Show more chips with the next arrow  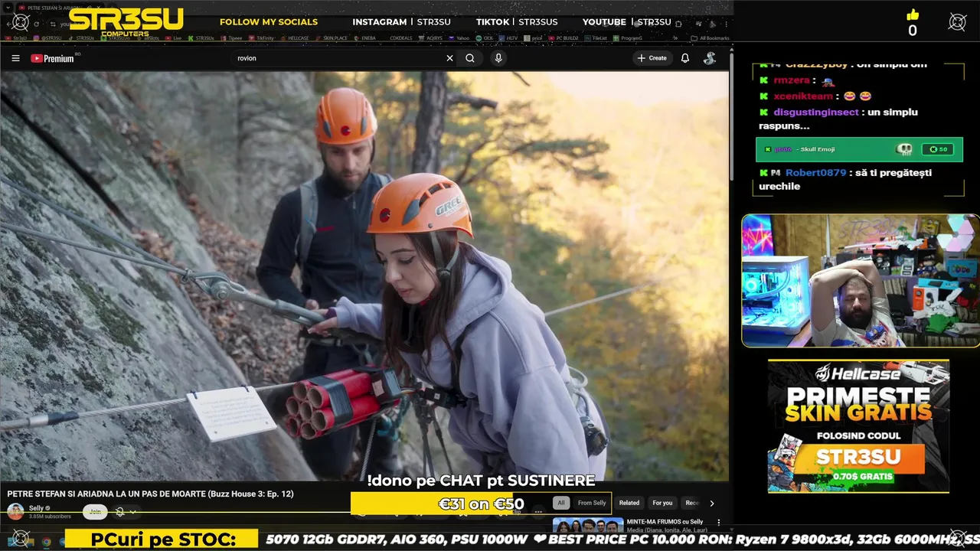coord(711,503)
